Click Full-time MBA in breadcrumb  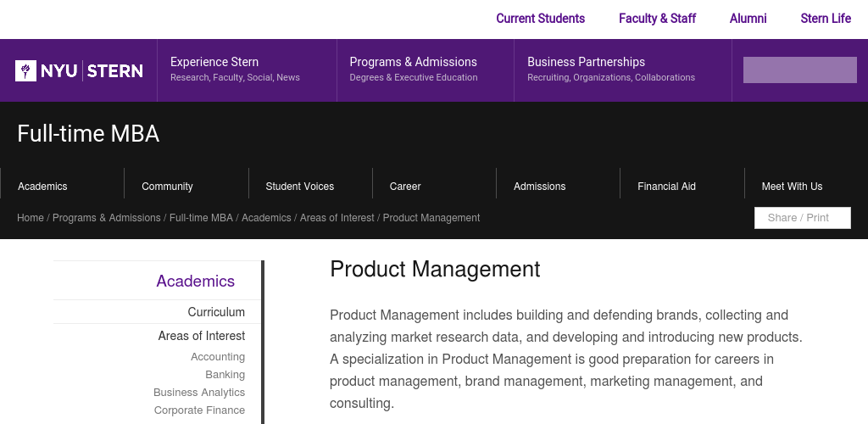[201, 218]
